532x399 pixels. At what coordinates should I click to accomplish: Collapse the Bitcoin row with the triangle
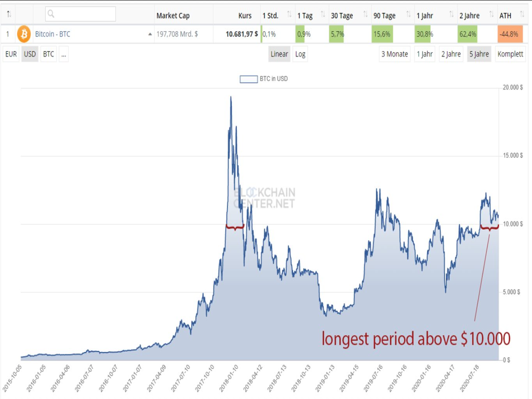[150, 34]
